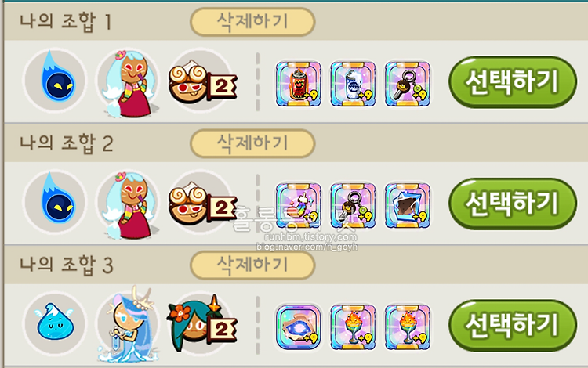Tap the white milk can treasure in combination 1
Screen dimensions: 588x368
353,85
